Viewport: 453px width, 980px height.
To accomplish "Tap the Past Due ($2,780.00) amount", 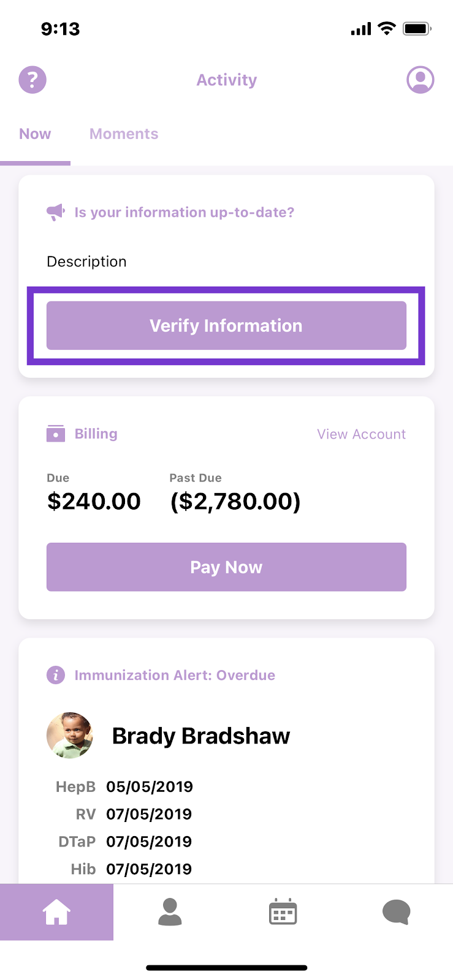I will click(x=235, y=501).
